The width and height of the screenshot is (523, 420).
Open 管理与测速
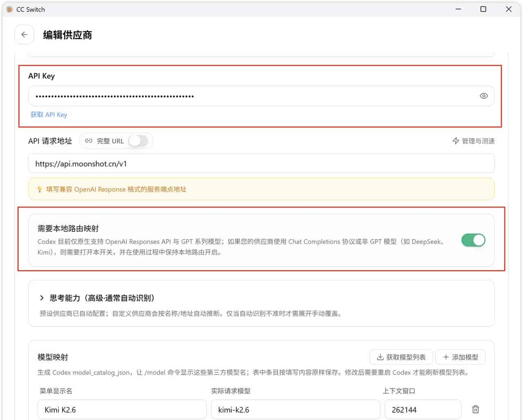tap(473, 141)
